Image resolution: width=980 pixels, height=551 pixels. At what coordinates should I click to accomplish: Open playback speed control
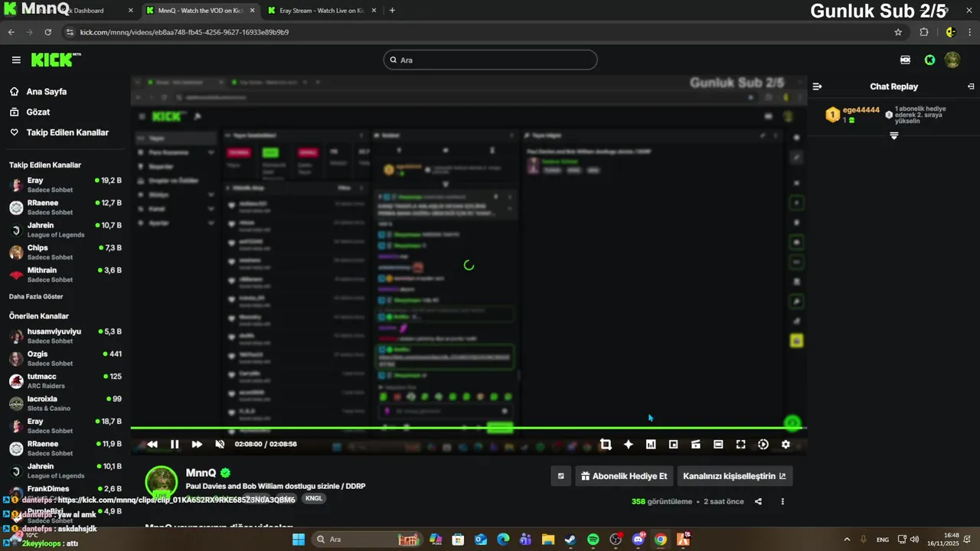[763, 444]
